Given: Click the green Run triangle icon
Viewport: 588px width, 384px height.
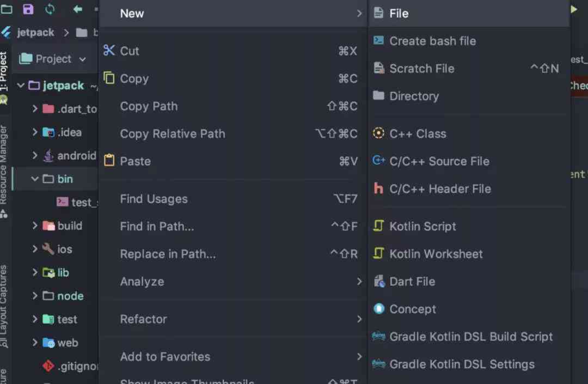Looking at the screenshot, I should tap(574, 9).
